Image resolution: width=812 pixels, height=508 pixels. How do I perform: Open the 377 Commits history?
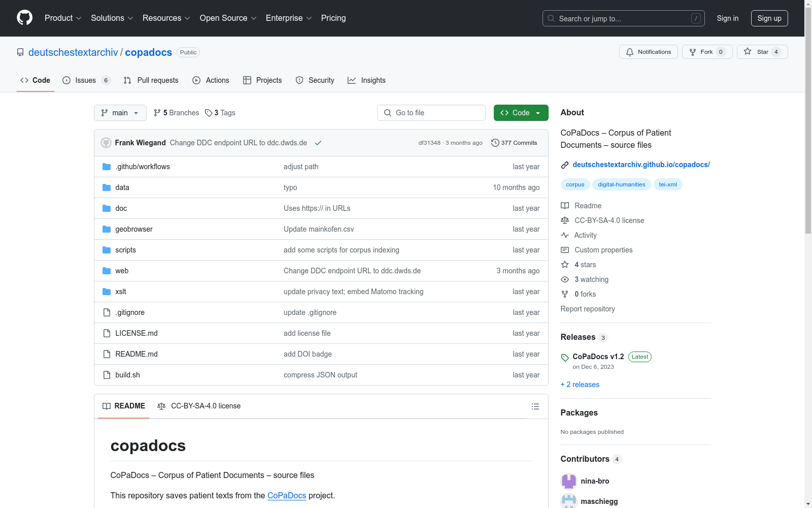(x=514, y=143)
